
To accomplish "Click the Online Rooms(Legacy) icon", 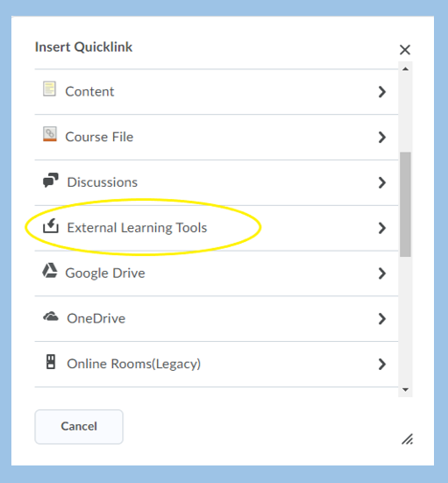I will [51, 362].
